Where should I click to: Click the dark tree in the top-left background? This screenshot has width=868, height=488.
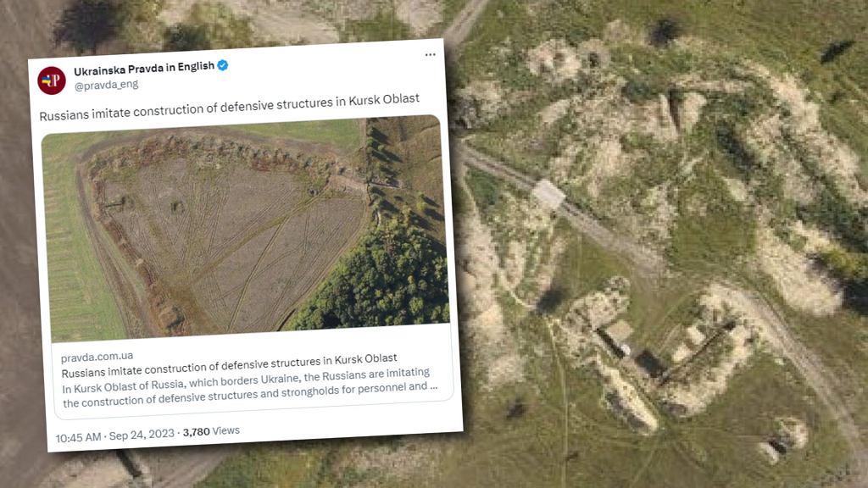coord(88,22)
